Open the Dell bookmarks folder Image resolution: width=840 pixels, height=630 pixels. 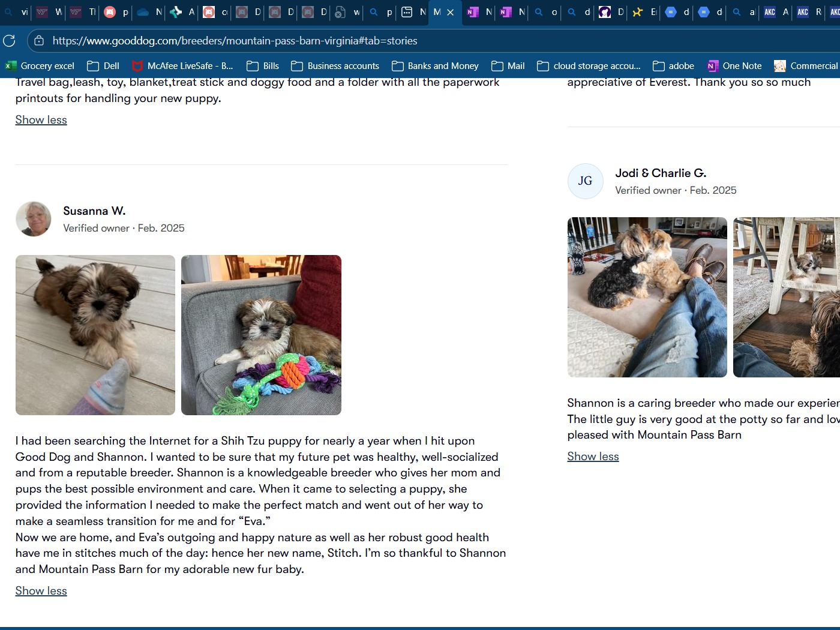(103, 66)
